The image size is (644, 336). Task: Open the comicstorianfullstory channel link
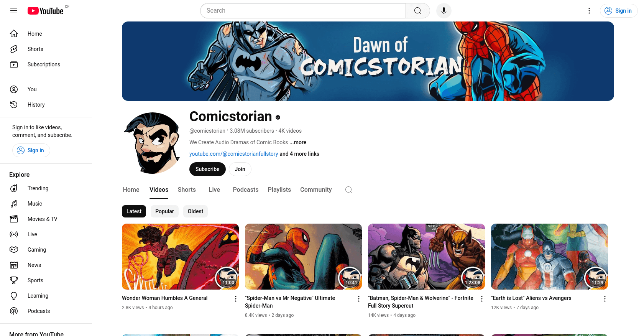[234, 154]
